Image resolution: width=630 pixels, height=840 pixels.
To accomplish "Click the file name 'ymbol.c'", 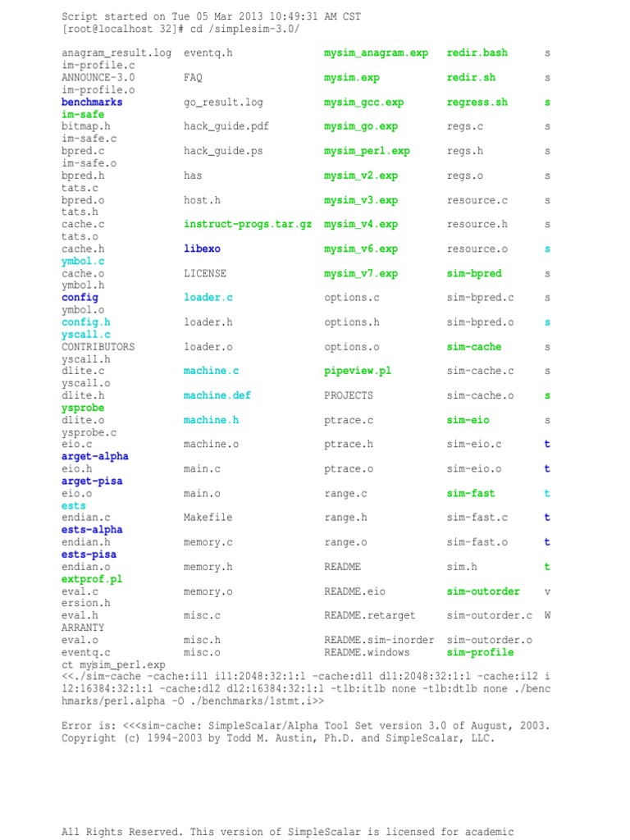I will [83, 262].
